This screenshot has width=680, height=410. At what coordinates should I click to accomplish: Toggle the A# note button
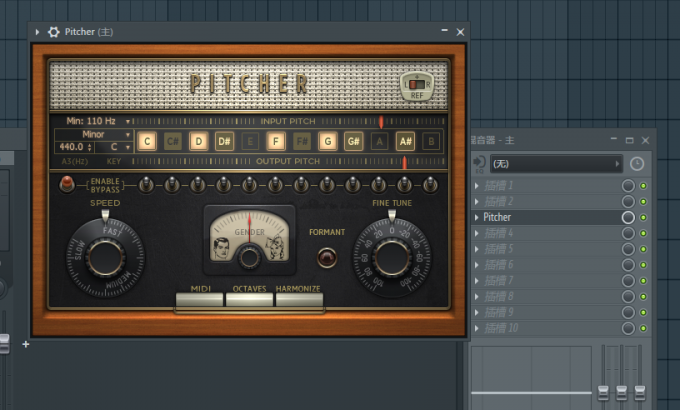(x=405, y=141)
